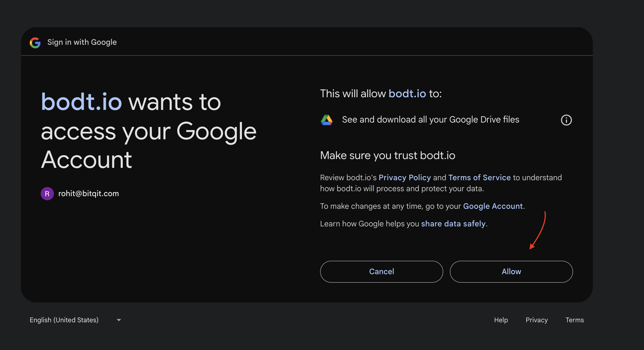Click the Sign in with Google header text
The image size is (644, 350).
click(x=82, y=42)
